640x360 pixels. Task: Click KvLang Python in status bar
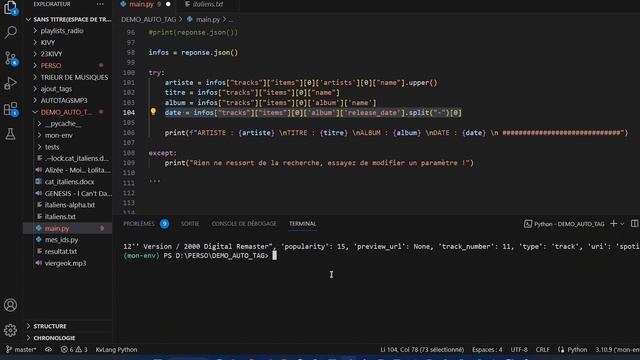click(x=116, y=350)
